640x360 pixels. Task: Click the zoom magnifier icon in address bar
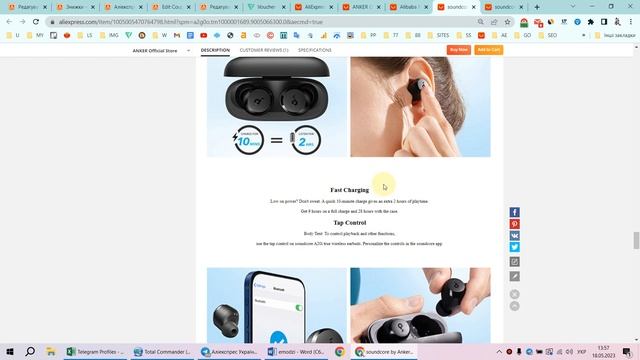click(x=480, y=22)
